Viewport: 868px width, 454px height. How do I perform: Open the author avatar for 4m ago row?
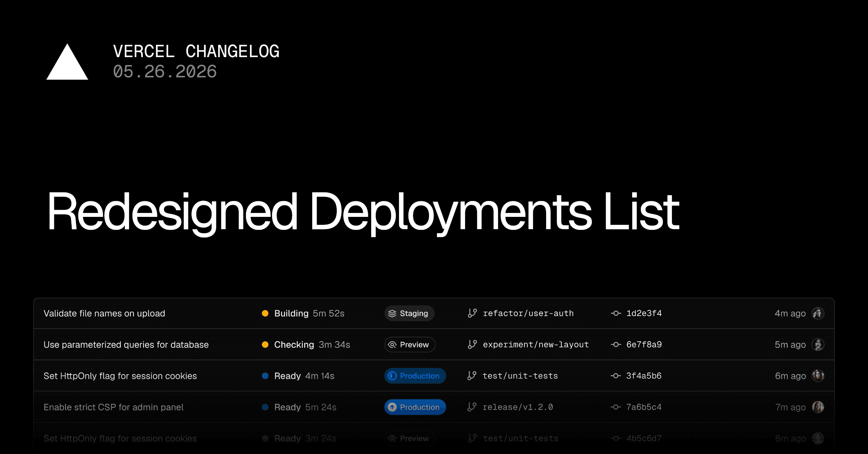coord(818,313)
